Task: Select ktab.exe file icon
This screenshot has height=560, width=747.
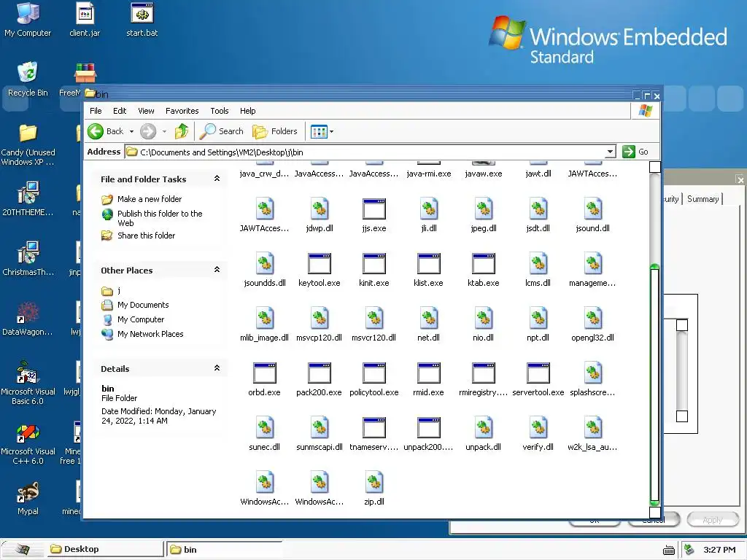Action: click(484, 263)
